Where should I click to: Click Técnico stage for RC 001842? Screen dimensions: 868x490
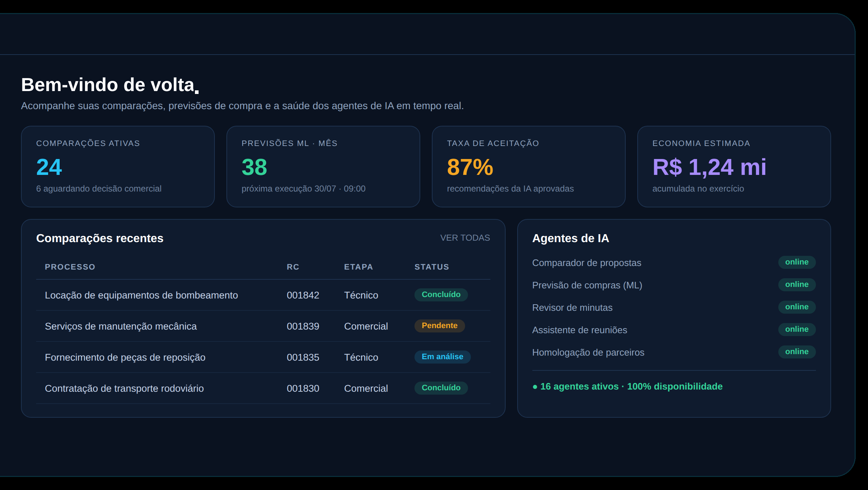tap(361, 295)
